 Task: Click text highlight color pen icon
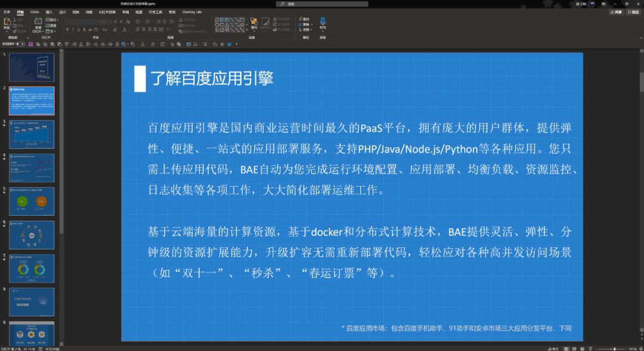click(x=115, y=30)
